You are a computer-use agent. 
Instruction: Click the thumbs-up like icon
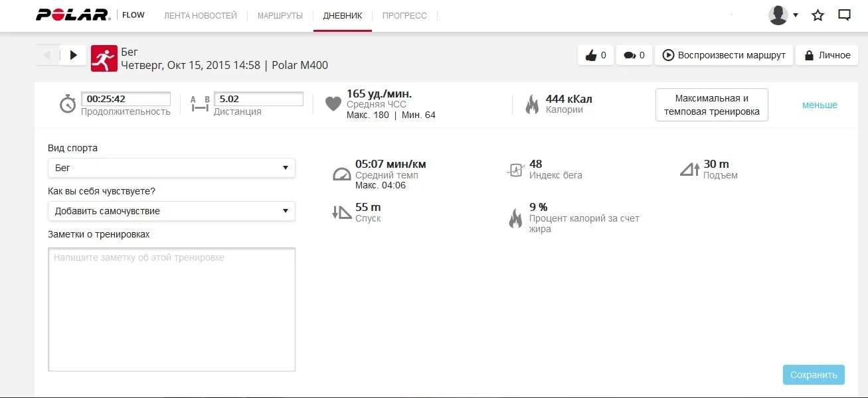(591, 56)
